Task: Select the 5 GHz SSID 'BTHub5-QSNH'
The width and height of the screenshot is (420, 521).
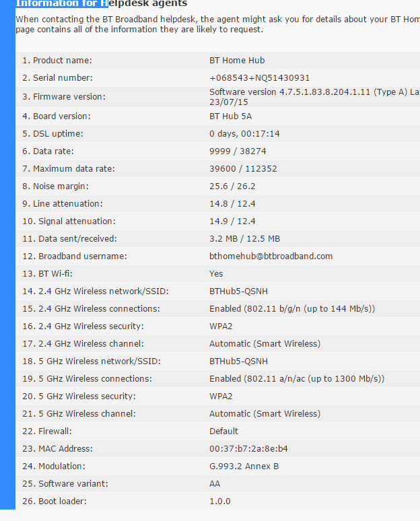Action: (x=238, y=361)
